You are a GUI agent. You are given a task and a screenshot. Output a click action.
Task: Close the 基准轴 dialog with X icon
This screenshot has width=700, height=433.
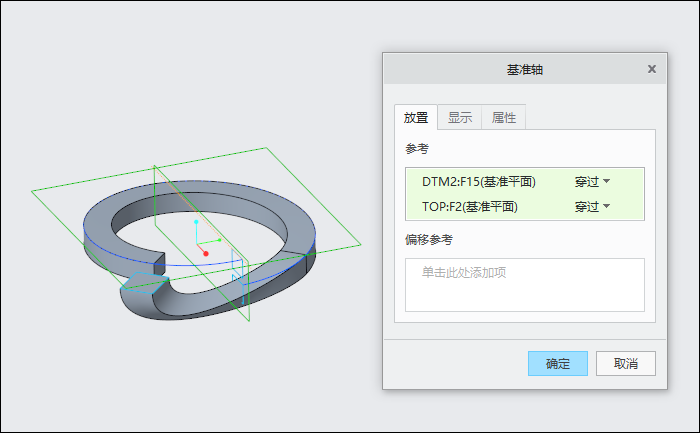pos(652,69)
